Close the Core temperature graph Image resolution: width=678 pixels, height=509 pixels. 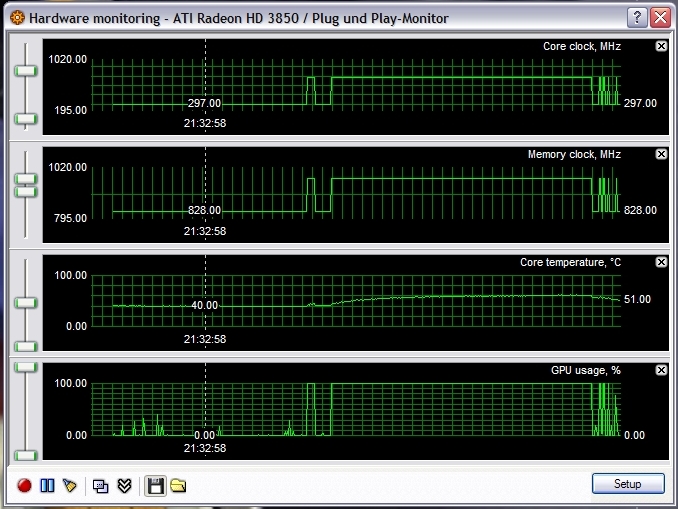click(x=661, y=262)
